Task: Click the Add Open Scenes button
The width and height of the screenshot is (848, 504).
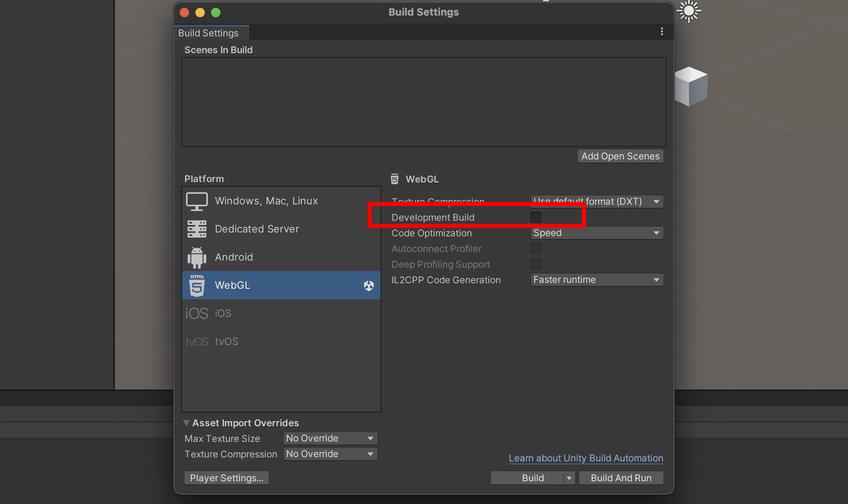Action: point(620,156)
